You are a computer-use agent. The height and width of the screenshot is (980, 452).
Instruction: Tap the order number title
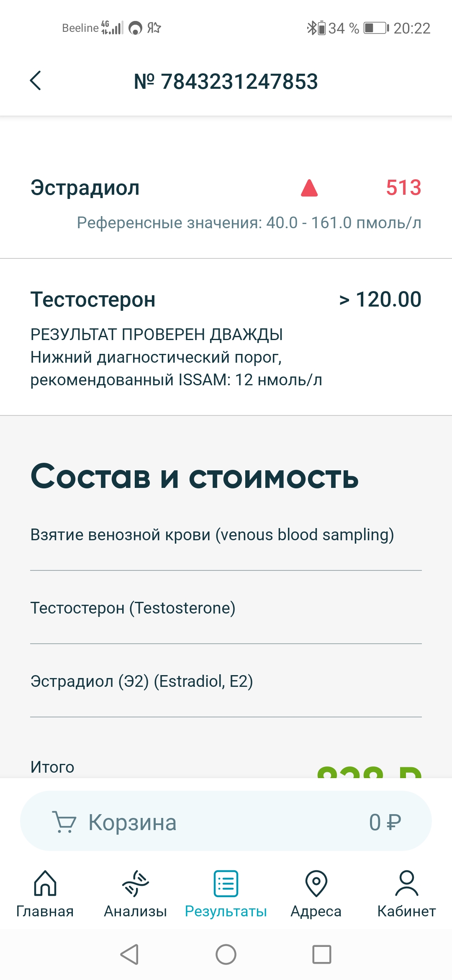coord(226,81)
